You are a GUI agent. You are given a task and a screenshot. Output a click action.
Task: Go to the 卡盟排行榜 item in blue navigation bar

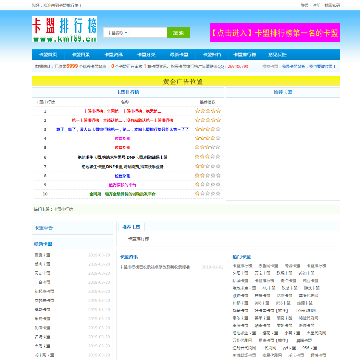pos(244,55)
